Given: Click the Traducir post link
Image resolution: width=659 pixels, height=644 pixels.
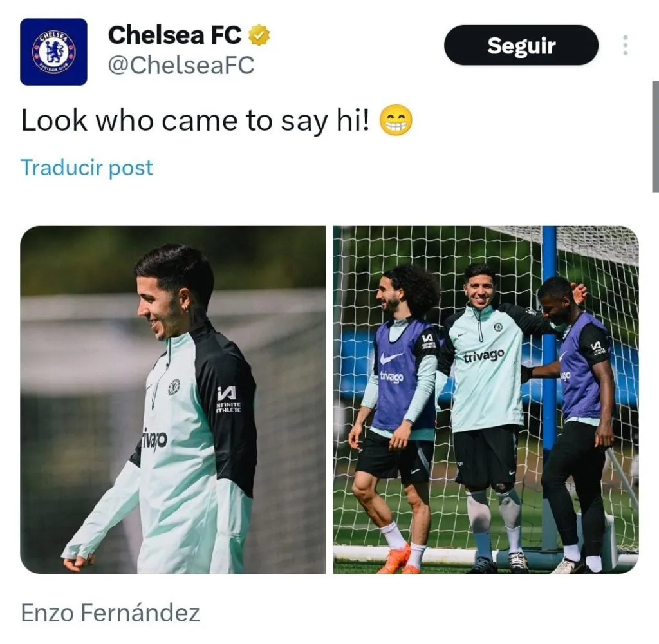Looking at the screenshot, I should click(87, 167).
